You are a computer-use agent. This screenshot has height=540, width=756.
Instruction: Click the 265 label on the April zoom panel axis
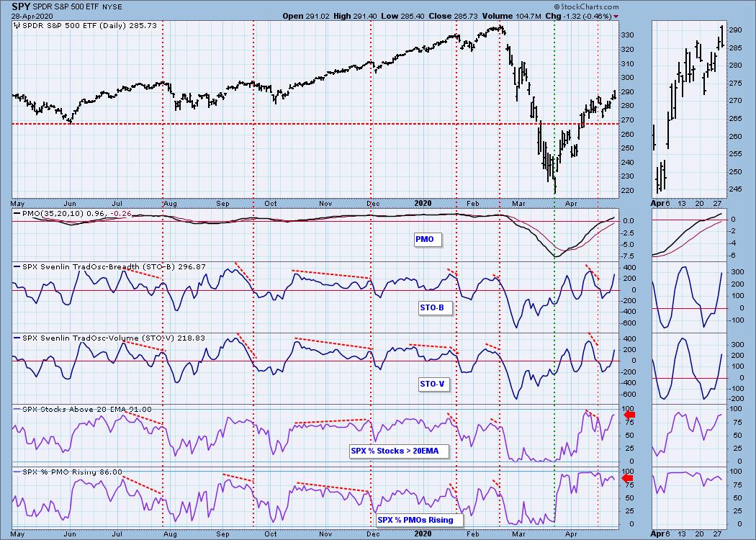736,119
